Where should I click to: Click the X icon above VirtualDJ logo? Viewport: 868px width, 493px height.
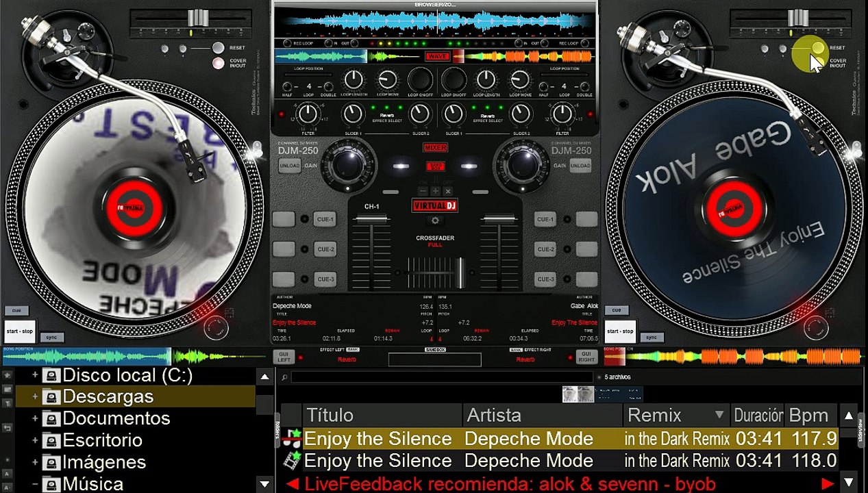pyautogui.click(x=447, y=191)
